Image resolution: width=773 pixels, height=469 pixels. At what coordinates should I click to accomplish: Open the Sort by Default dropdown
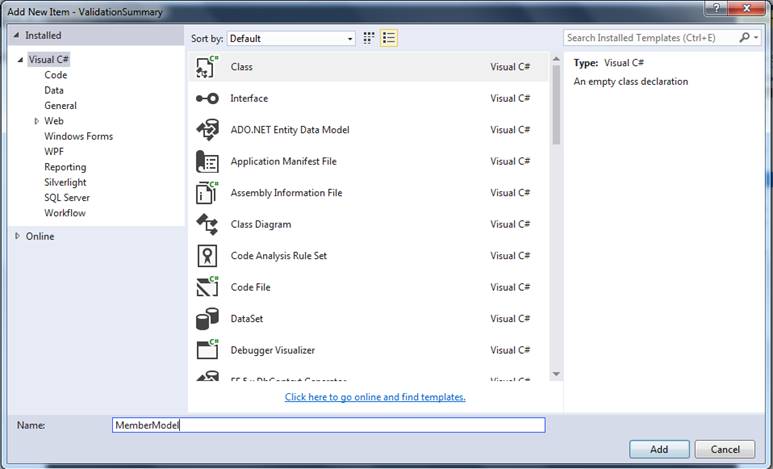coord(291,38)
